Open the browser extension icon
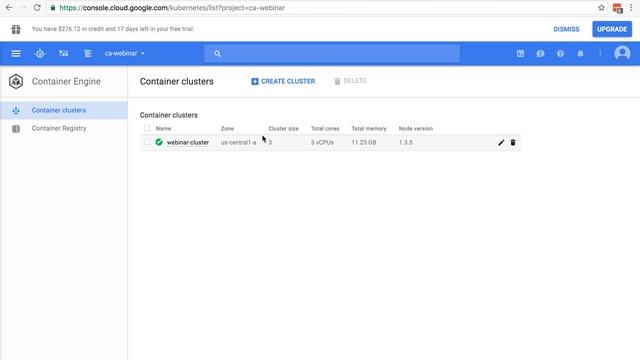This screenshot has height=360, width=640. 617,8
